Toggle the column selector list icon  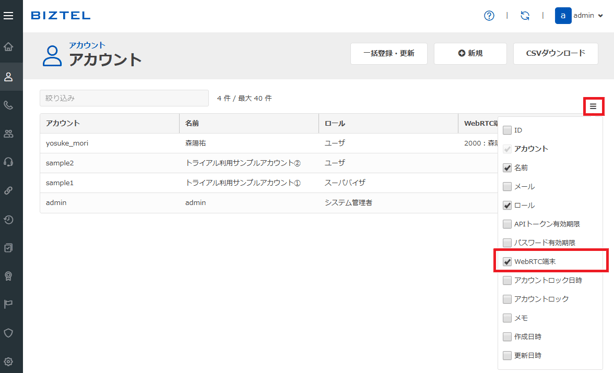pos(593,106)
